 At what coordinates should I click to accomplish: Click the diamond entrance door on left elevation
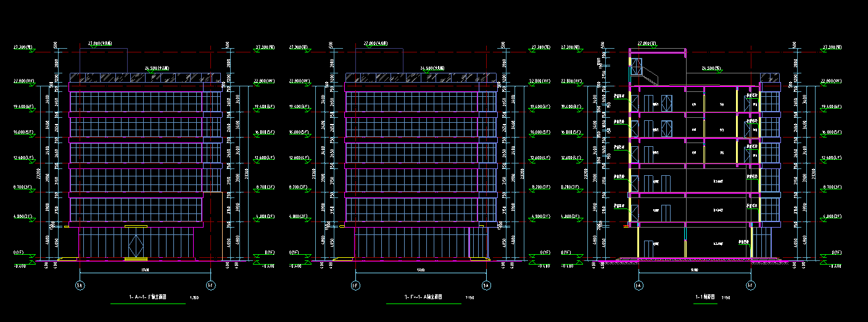pyautogui.click(x=136, y=243)
